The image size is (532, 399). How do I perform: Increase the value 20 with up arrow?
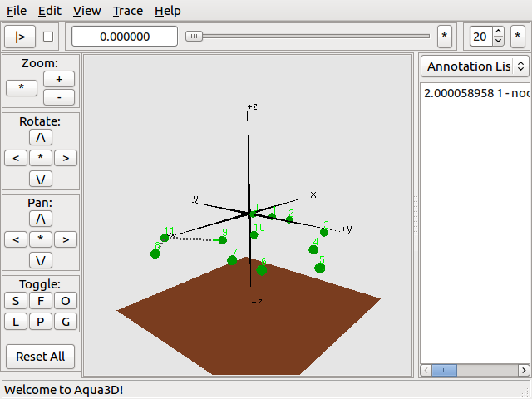[498, 32]
